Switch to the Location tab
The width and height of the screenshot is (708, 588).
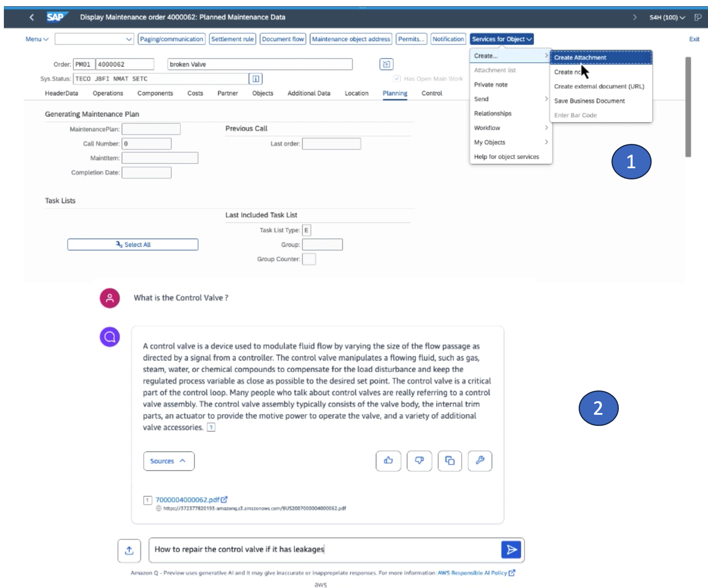pyautogui.click(x=356, y=93)
